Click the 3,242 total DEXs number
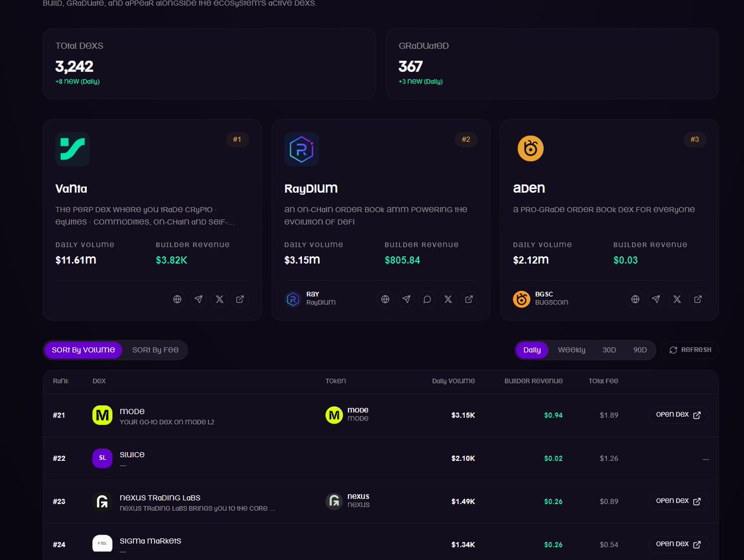This screenshot has height=560, width=744. pyautogui.click(x=74, y=66)
